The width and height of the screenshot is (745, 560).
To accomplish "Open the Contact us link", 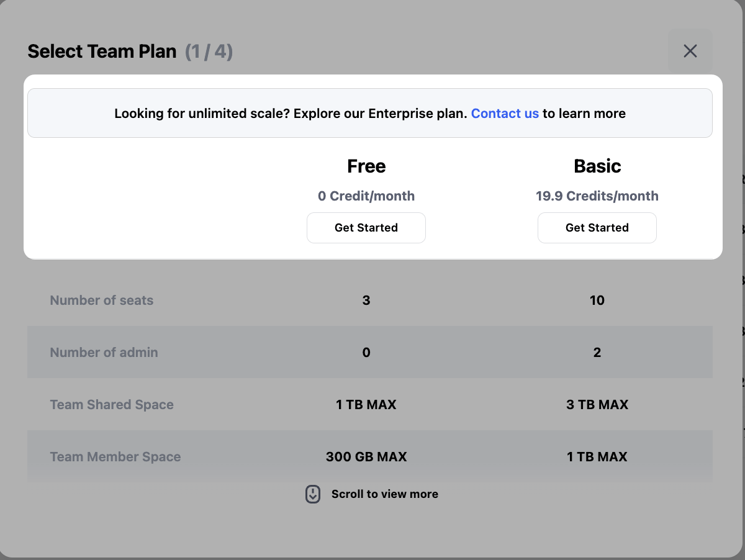I will pyautogui.click(x=505, y=114).
